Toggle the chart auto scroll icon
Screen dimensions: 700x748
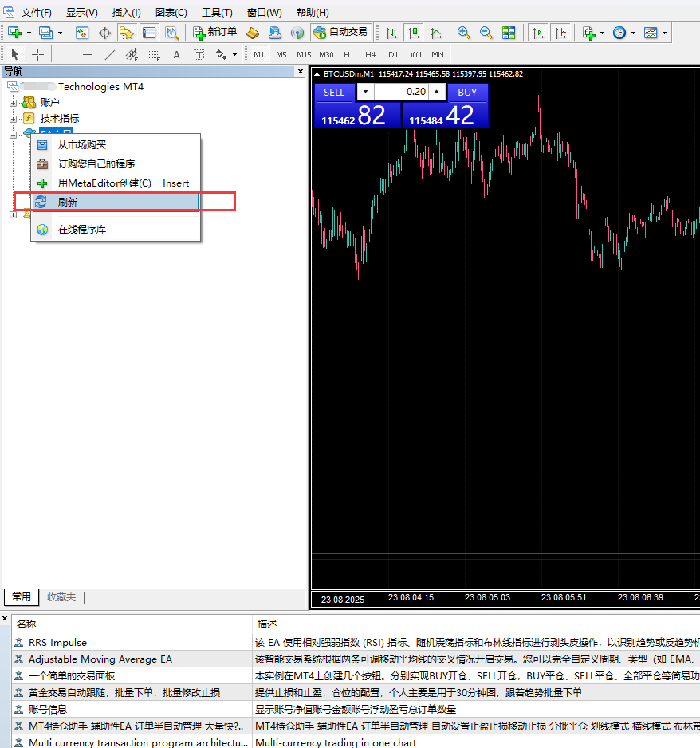pos(539,33)
